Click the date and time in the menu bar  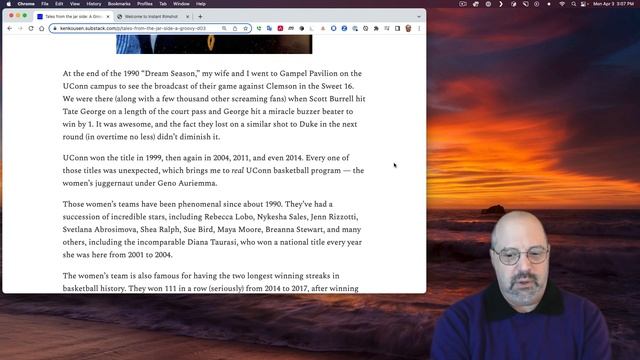point(613,4)
